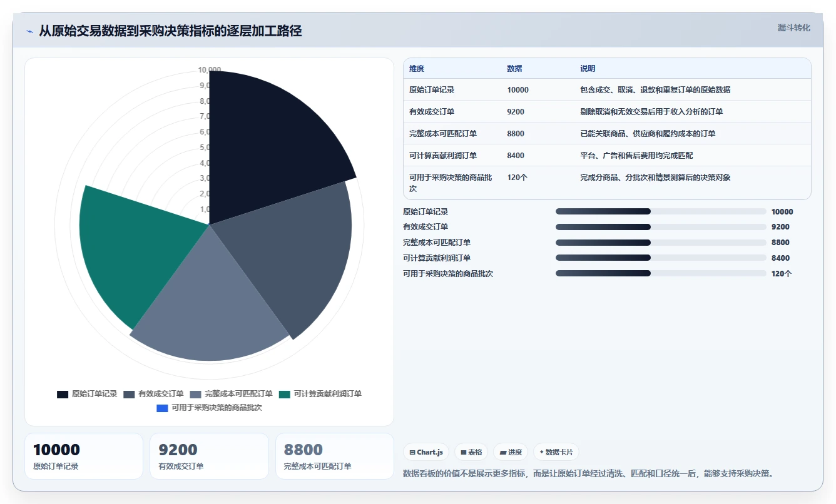The width and height of the screenshot is (836, 504).
Task: Click table value 10000
Action: [x=517, y=90]
